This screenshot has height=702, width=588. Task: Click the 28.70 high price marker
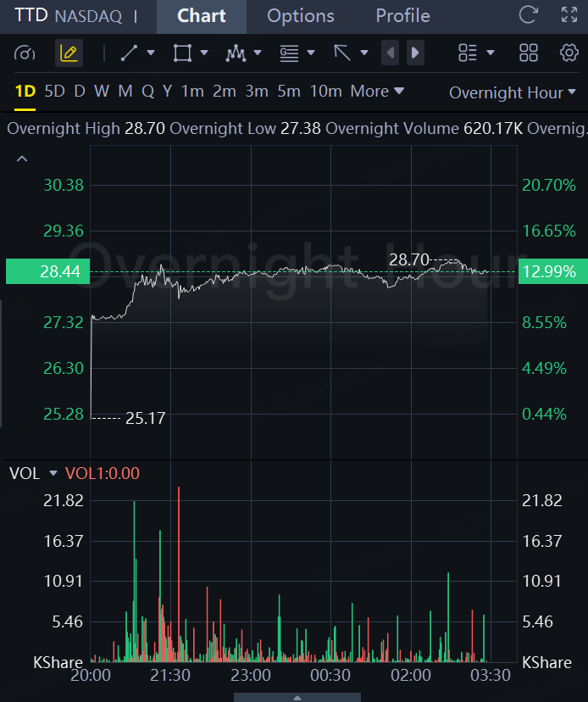409,259
